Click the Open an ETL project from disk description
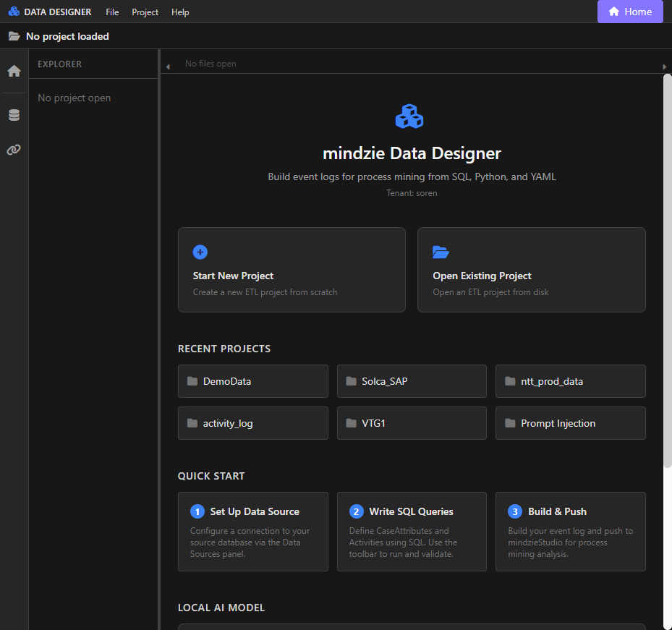Viewport: 672px width, 630px height. tap(490, 292)
